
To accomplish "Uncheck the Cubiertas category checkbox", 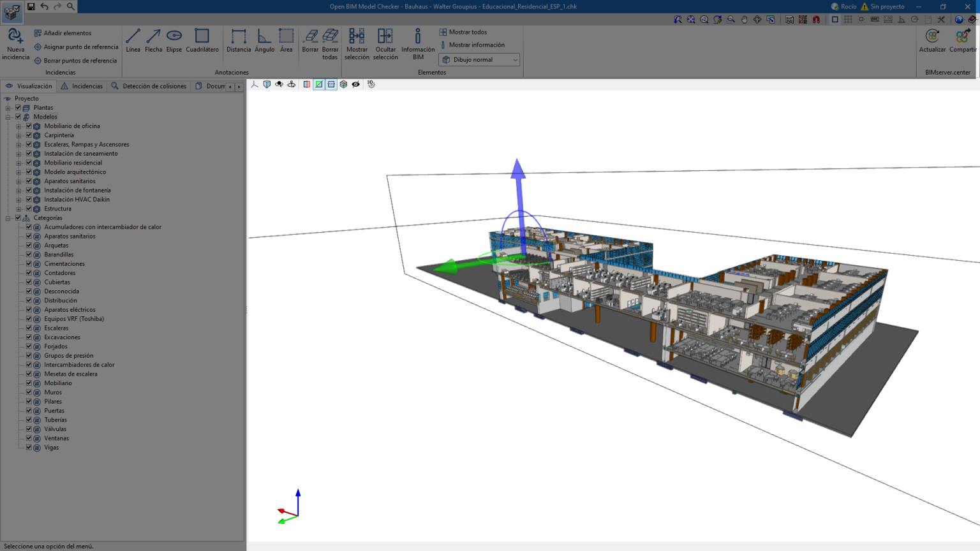I will click(29, 282).
